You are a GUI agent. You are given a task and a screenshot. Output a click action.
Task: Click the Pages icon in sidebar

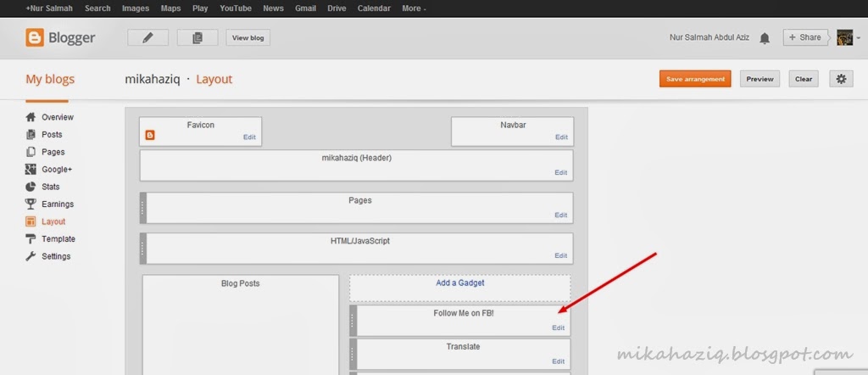pyautogui.click(x=31, y=152)
